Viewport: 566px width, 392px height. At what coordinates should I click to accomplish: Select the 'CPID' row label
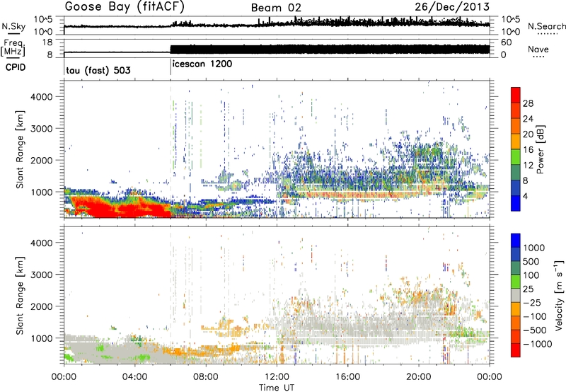(16, 67)
